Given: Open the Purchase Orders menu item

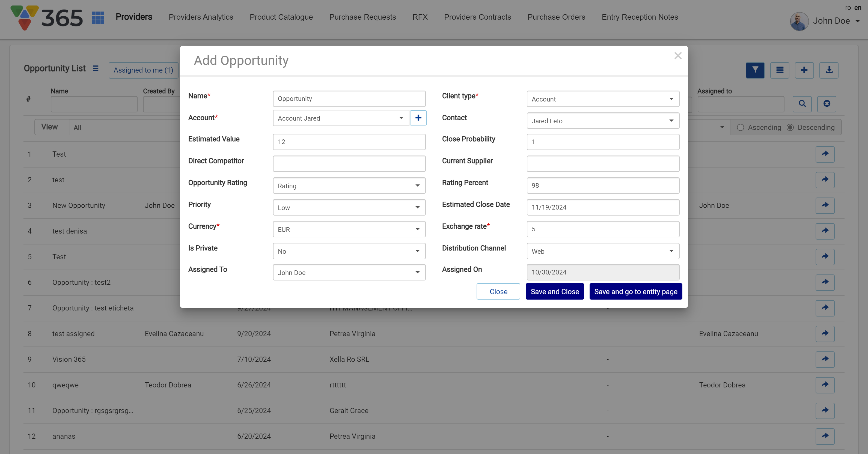Looking at the screenshot, I should click(x=556, y=17).
